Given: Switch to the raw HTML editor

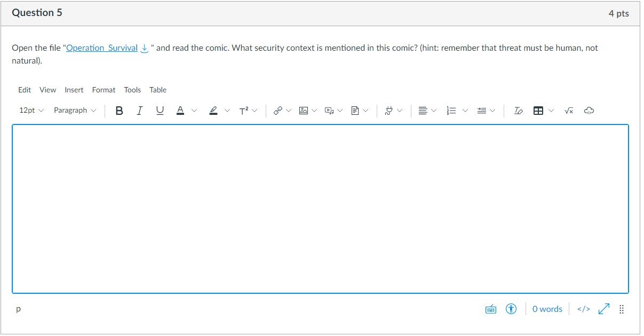Looking at the screenshot, I should tap(583, 309).
